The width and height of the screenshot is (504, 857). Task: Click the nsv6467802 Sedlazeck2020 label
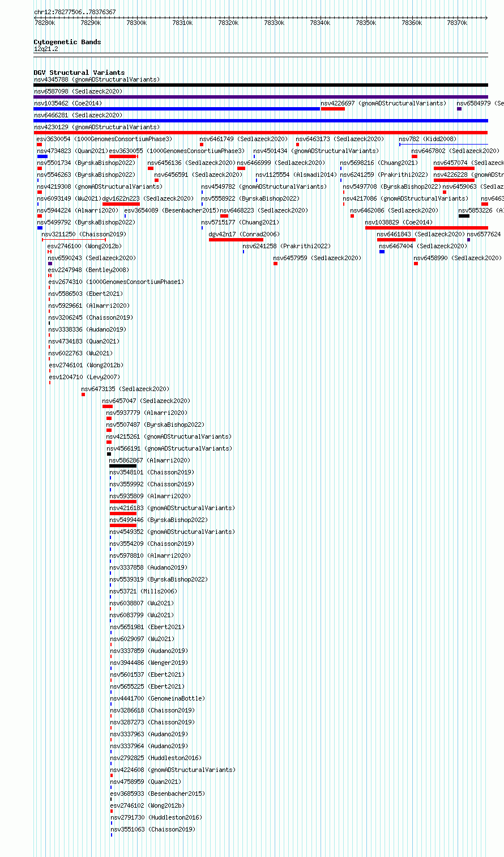click(x=456, y=151)
